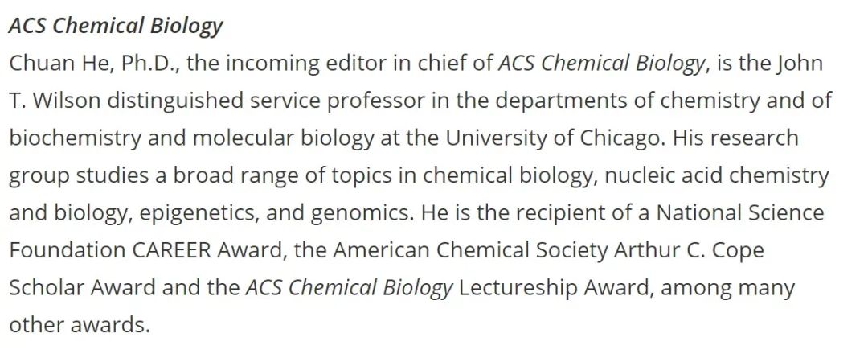
Task: Click the name "Arthur C. Cope"
Action: point(689,251)
